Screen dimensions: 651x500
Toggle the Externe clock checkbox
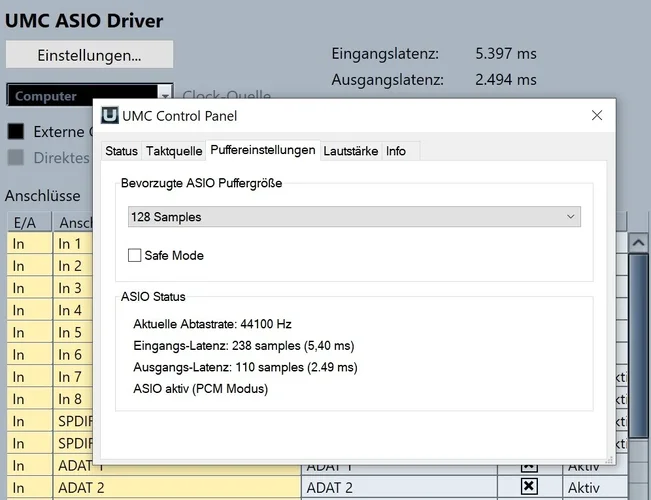coord(16,132)
